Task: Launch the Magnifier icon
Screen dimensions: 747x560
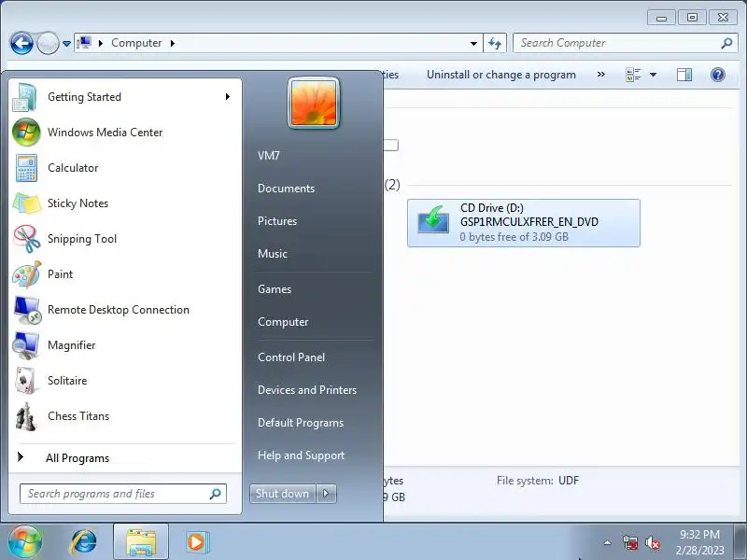Action: 26,345
